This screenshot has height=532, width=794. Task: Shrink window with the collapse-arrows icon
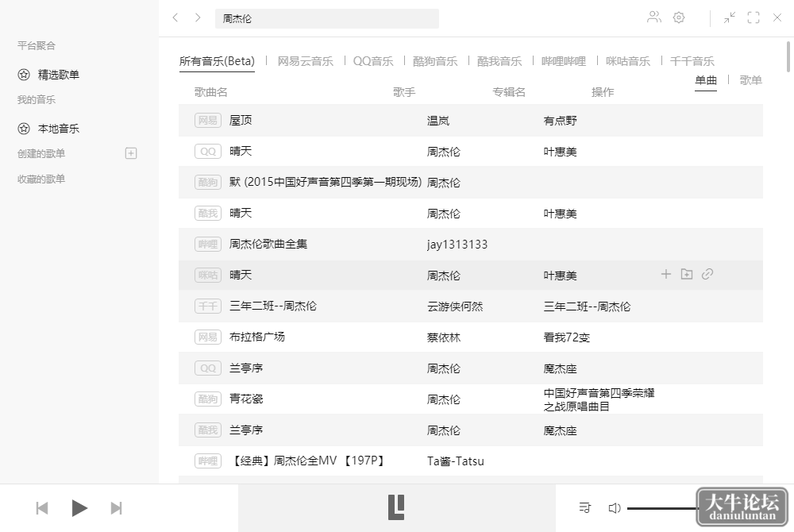tap(730, 17)
